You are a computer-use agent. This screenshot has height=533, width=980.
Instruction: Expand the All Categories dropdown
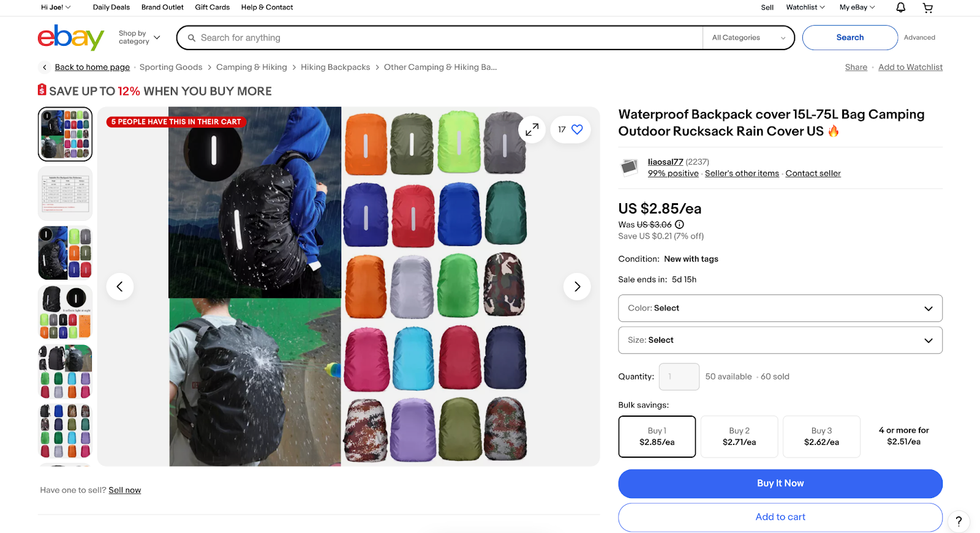747,37
